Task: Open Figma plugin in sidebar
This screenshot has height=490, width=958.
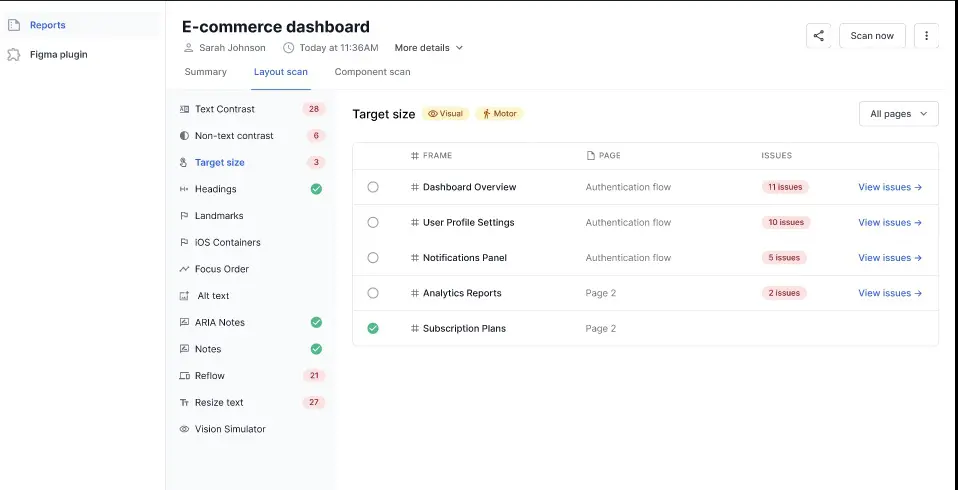Action: [58, 54]
